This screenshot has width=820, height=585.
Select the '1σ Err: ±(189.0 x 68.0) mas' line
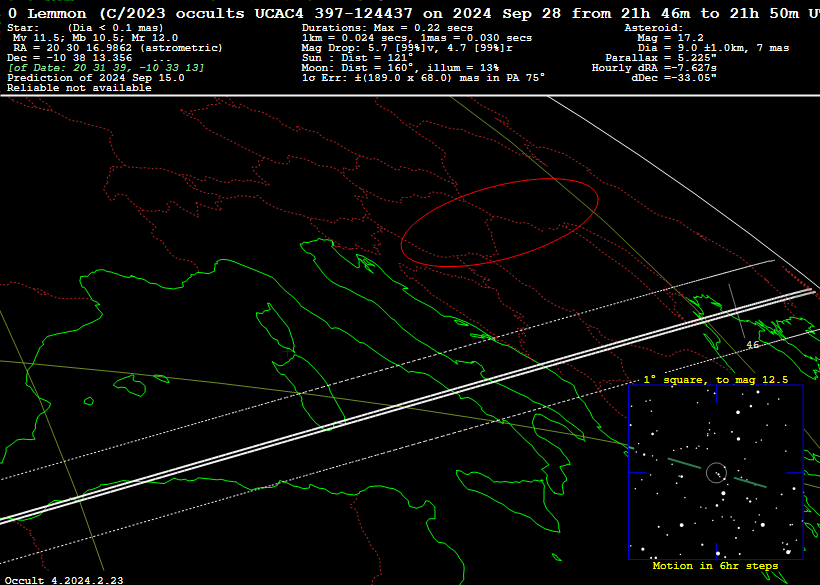(x=424, y=77)
